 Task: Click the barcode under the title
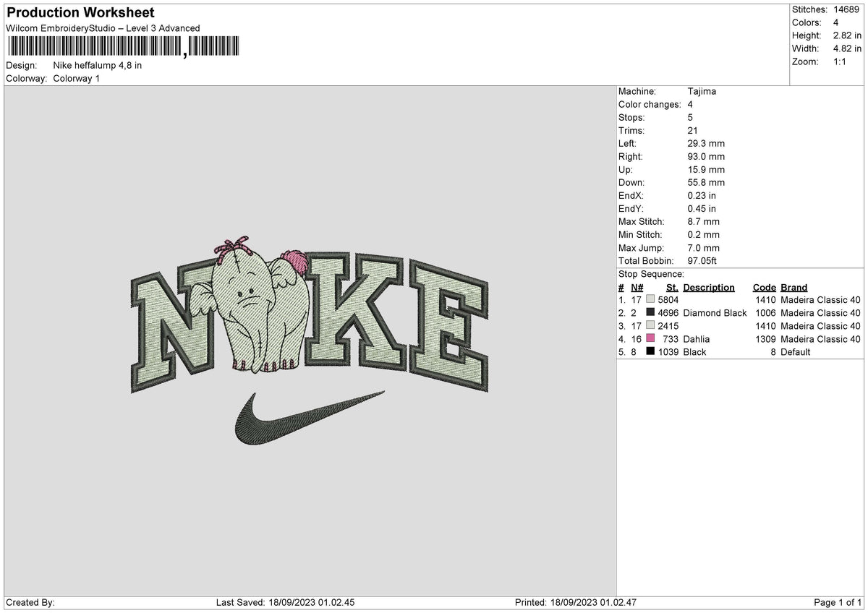point(123,47)
